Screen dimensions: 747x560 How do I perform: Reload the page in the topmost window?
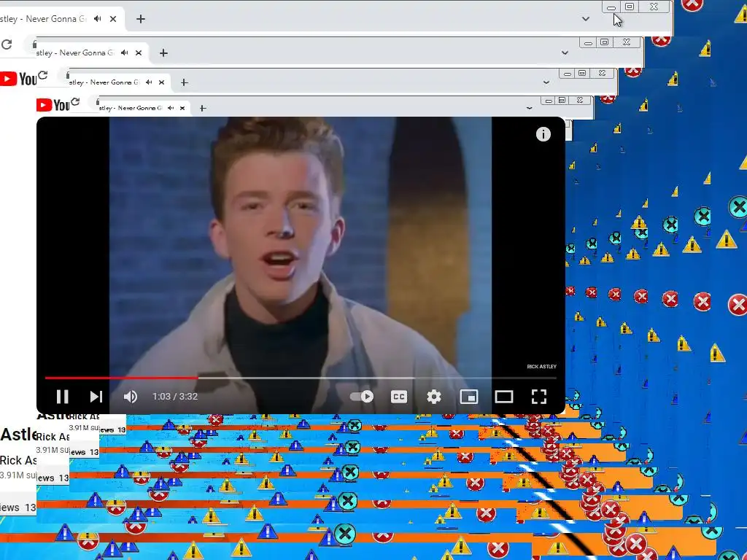pos(7,44)
